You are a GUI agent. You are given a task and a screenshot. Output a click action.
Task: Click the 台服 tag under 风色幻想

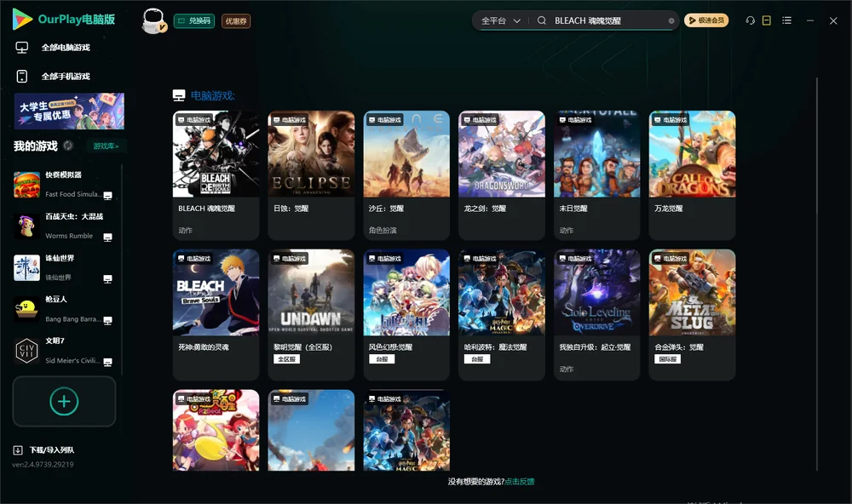pyautogui.click(x=382, y=359)
